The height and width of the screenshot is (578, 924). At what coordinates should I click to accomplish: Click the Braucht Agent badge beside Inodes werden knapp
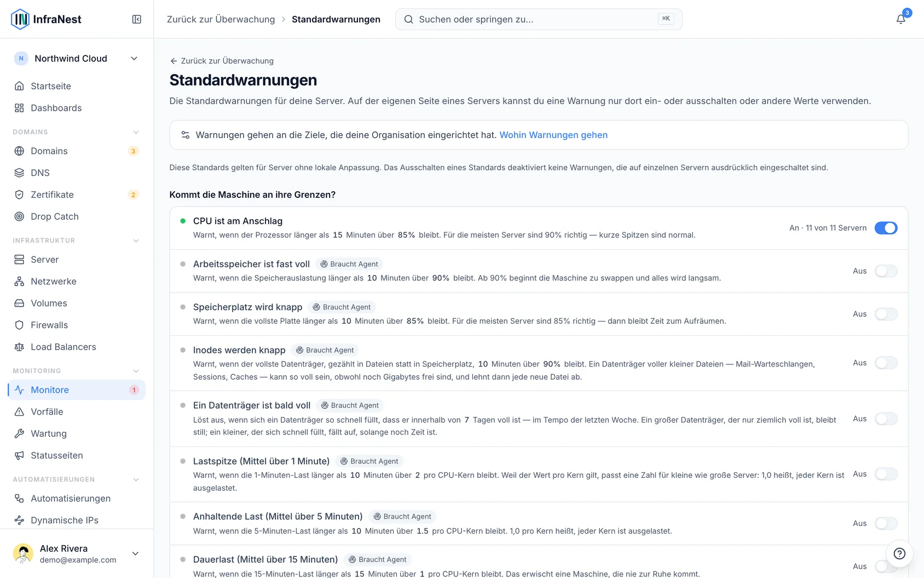click(325, 350)
